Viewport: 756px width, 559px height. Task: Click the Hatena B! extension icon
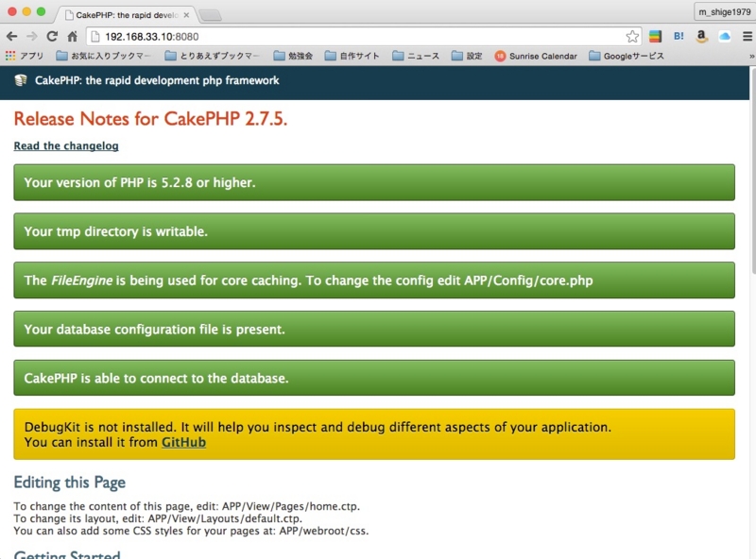tap(679, 36)
